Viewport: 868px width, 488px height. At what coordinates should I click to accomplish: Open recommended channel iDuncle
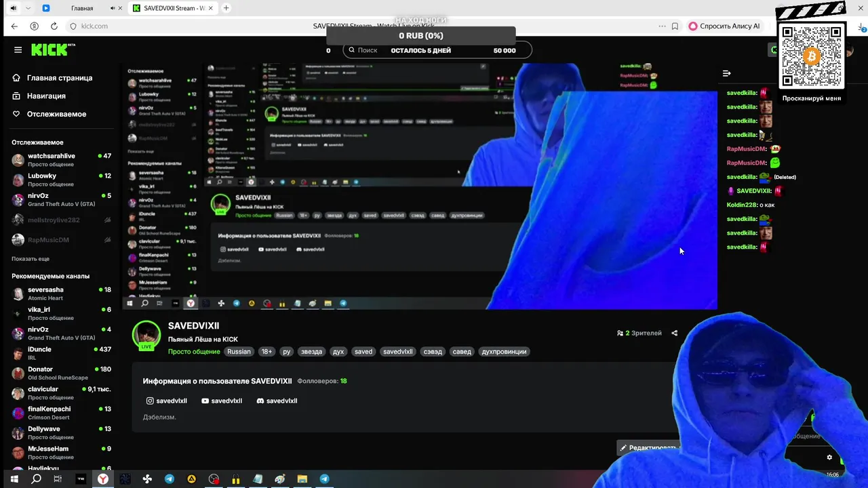61,353
